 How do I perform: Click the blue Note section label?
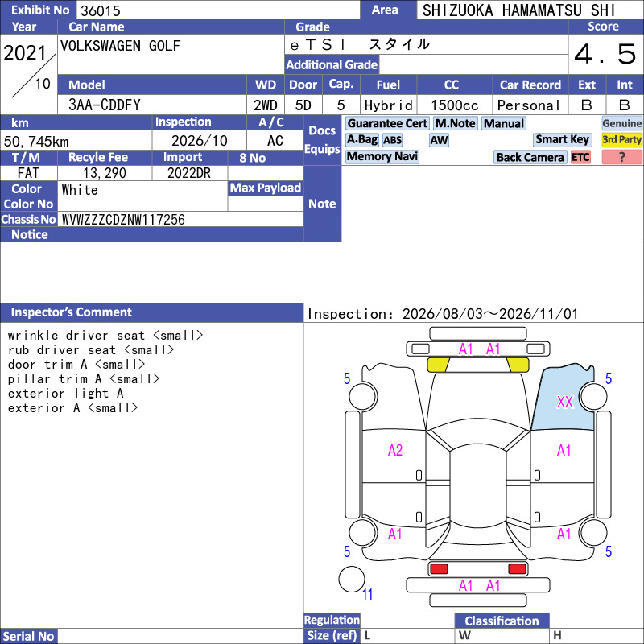click(322, 204)
